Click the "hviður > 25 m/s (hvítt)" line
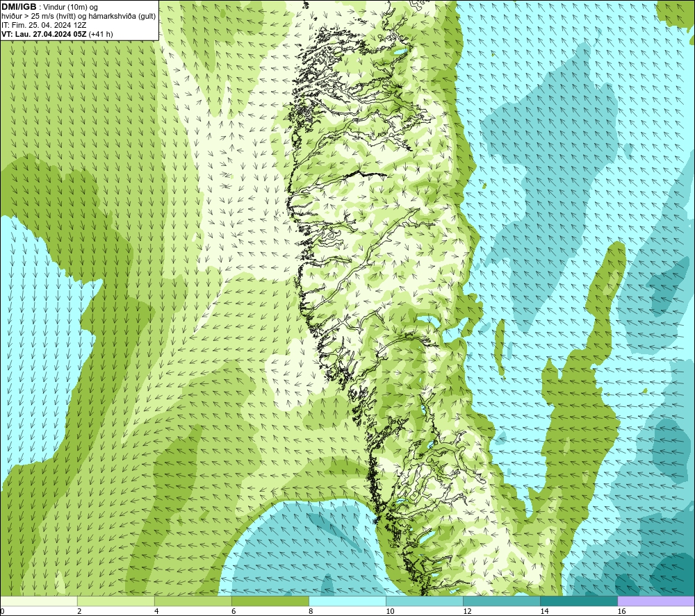Viewport: 695px width, 616px height. pos(38,17)
